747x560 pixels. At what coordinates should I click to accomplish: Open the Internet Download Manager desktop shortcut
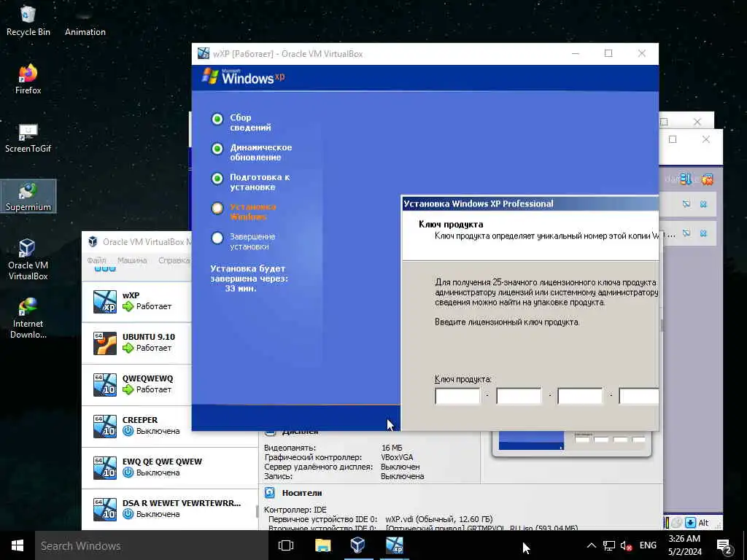coord(28,318)
